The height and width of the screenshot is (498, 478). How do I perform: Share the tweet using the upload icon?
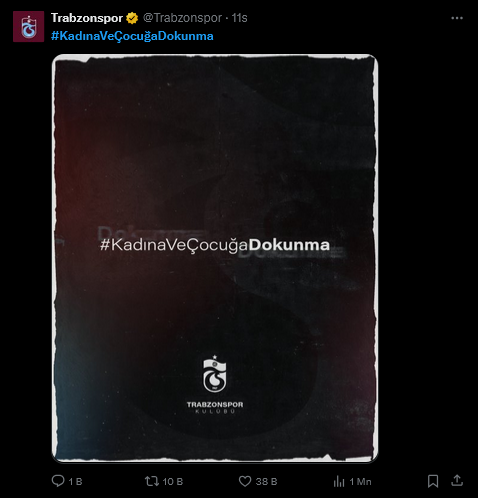pyautogui.click(x=457, y=480)
